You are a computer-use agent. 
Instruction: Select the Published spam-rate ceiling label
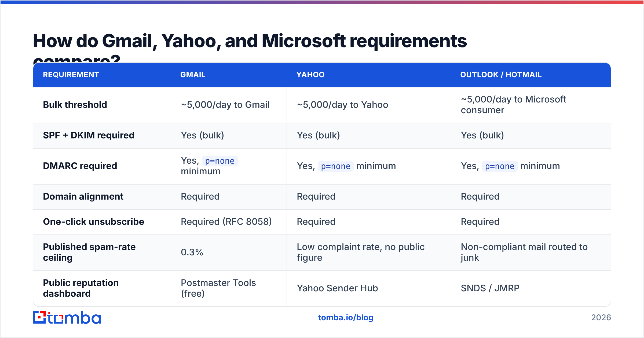tap(89, 252)
